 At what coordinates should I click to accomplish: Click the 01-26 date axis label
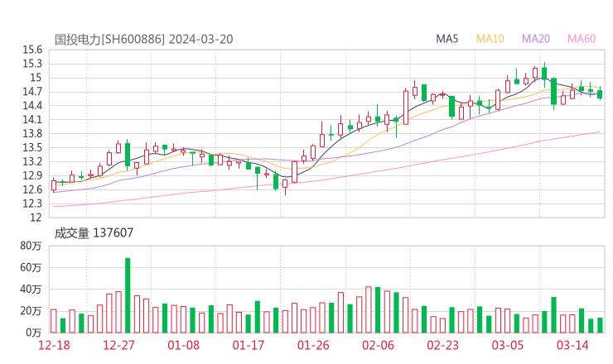313,345
